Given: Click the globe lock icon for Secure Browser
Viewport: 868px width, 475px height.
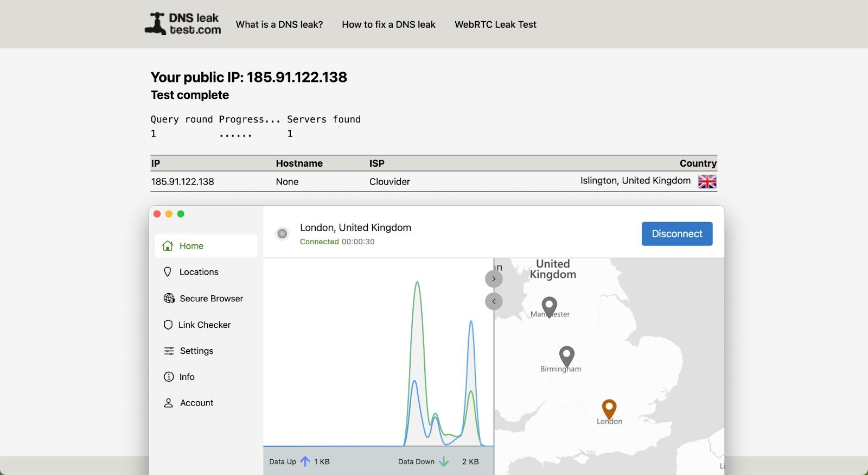Looking at the screenshot, I should (169, 299).
